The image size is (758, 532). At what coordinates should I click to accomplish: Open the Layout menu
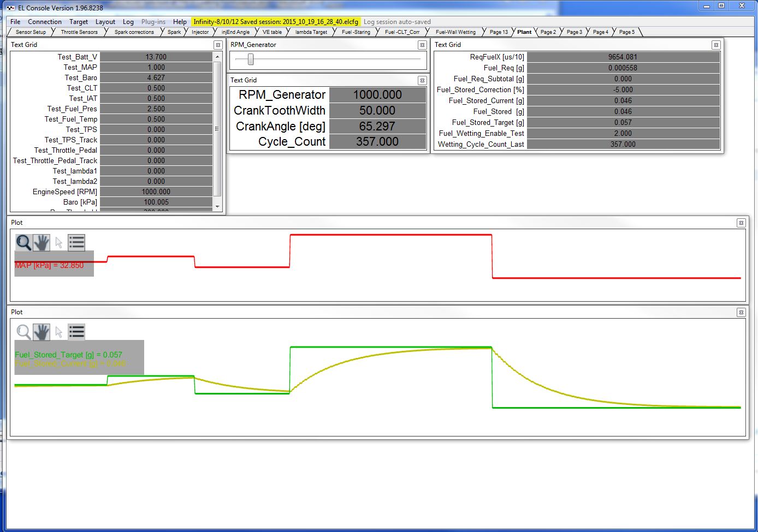point(105,22)
